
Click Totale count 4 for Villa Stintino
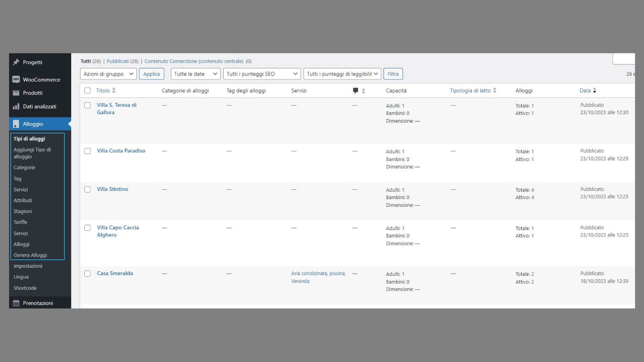tap(533, 190)
